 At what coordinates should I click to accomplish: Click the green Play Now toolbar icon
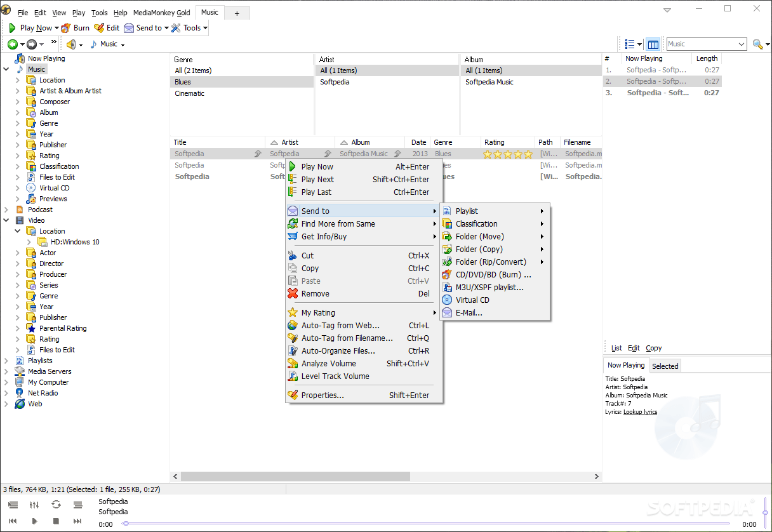click(12, 28)
